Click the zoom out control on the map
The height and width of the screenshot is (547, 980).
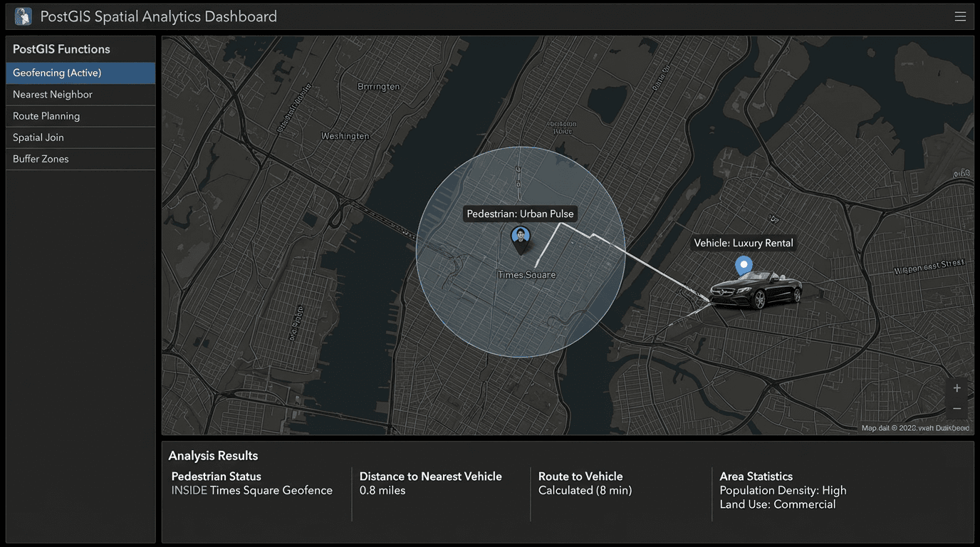(x=956, y=408)
